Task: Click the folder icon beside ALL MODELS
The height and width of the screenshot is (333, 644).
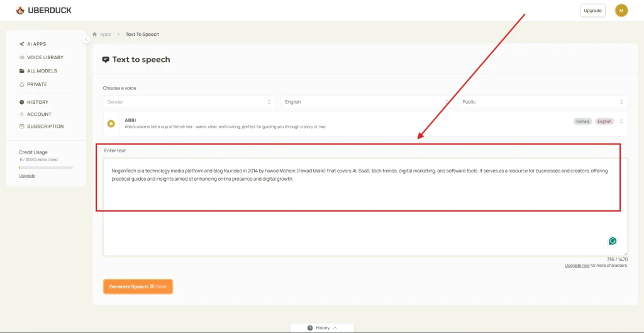Action: [22, 71]
